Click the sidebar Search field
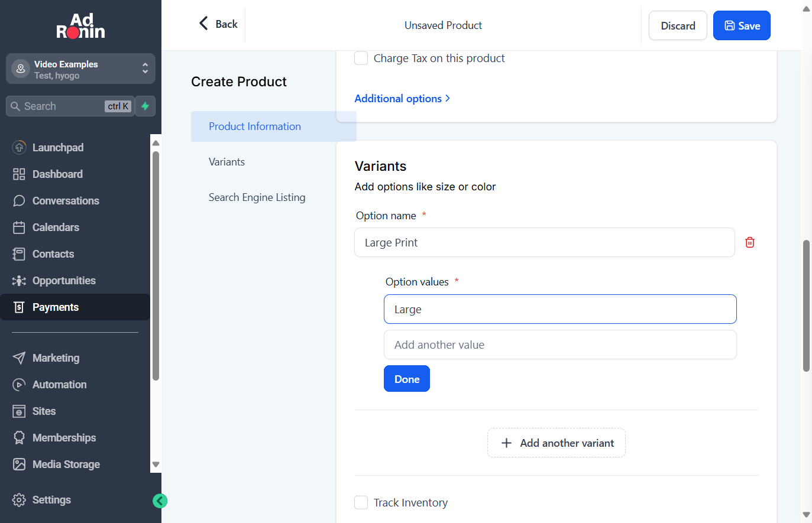The width and height of the screenshot is (812, 523). point(70,106)
